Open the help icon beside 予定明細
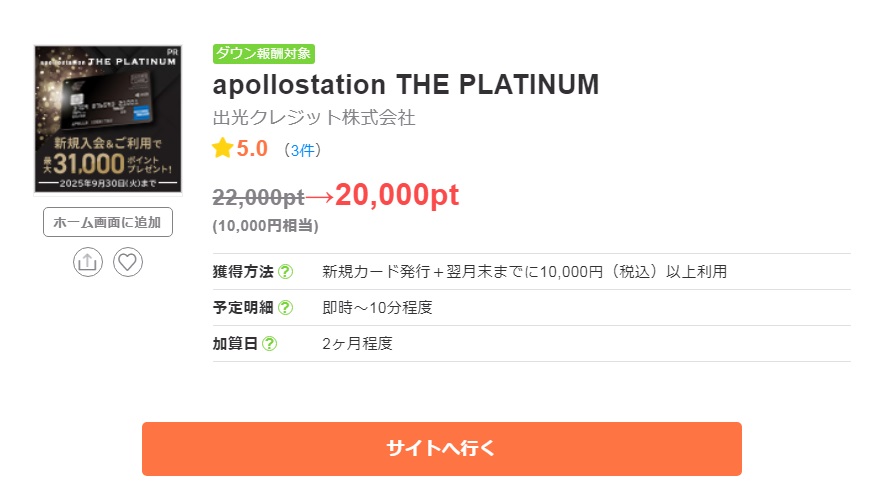This screenshot has width=888, height=498. click(285, 308)
